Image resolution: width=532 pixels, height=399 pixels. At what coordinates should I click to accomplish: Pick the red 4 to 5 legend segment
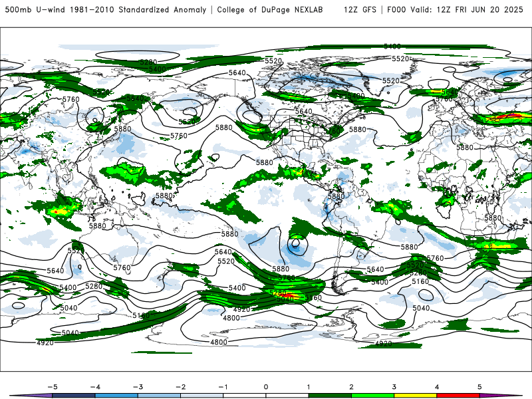[458, 396]
